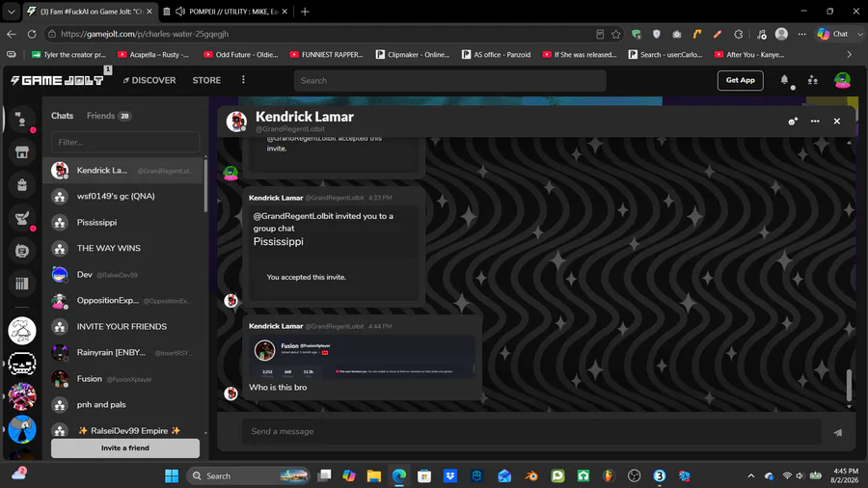868x488 pixels.
Task: Open the After You - Kanye bookmark
Action: pyautogui.click(x=749, y=54)
